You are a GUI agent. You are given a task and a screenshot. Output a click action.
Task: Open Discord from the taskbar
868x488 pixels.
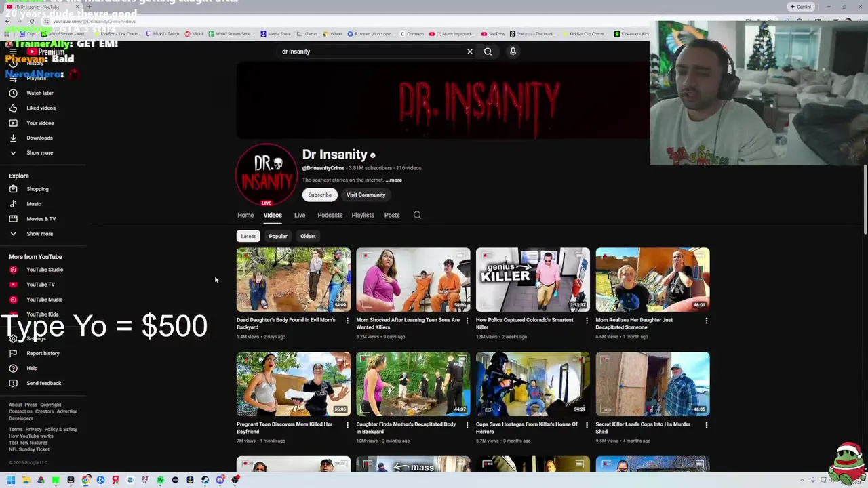220,480
